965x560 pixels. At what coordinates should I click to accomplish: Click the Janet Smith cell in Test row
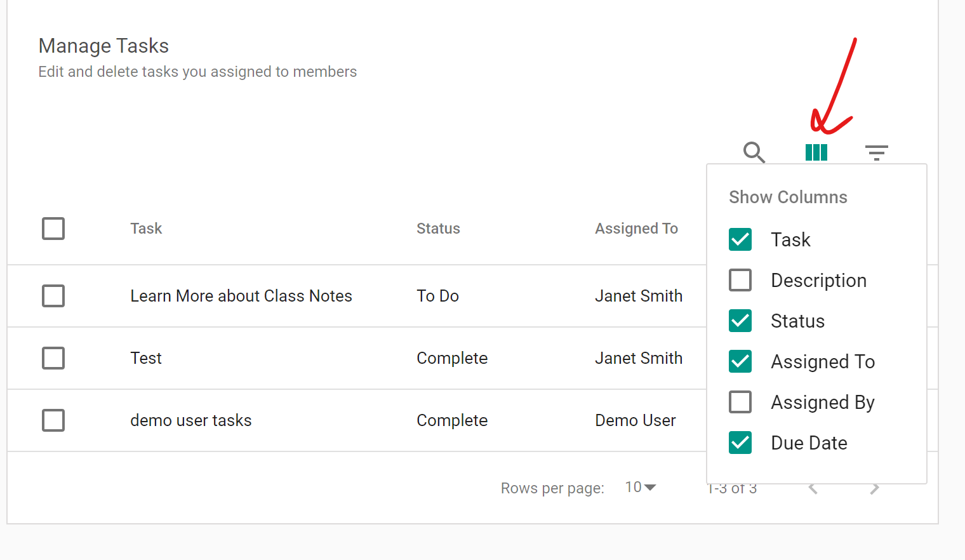pos(638,358)
